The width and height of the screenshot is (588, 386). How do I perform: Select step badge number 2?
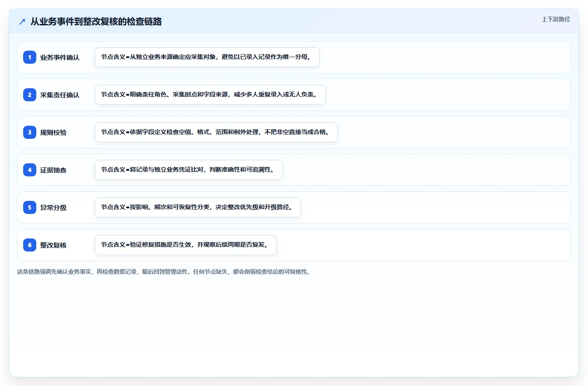[x=30, y=95]
